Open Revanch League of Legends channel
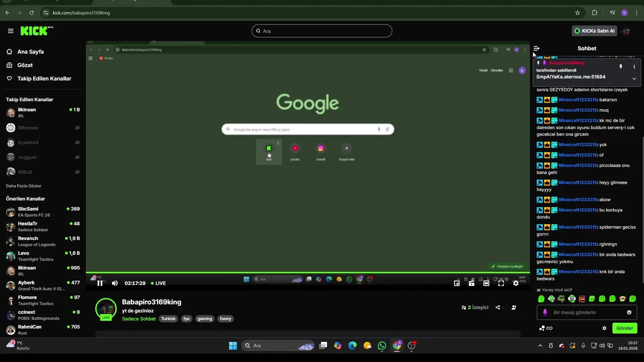 point(43,241)
